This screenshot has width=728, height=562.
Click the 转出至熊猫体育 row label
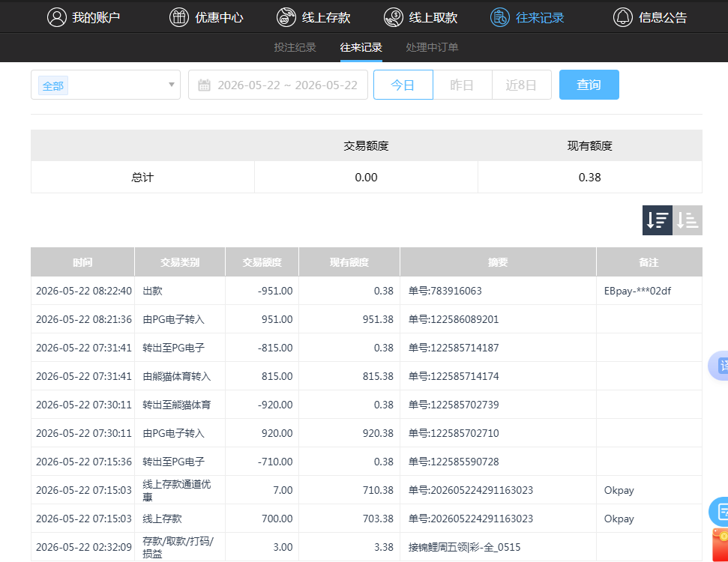point(177,405)
